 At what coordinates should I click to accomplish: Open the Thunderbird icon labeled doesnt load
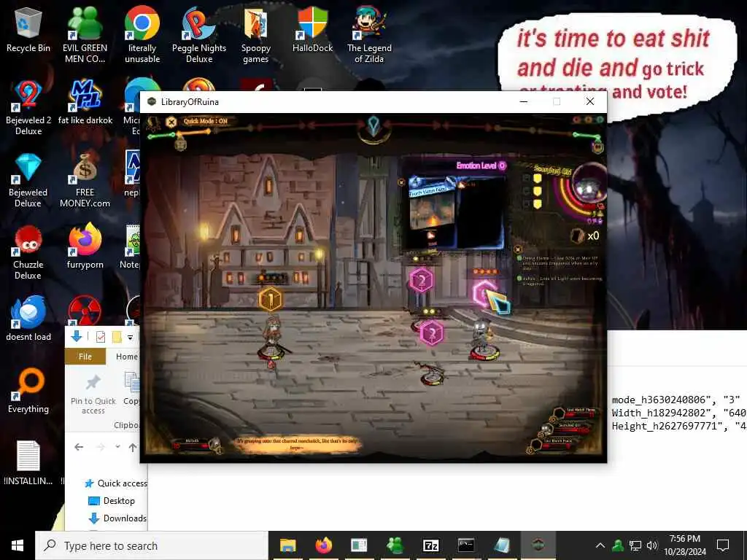pos(28,318)
